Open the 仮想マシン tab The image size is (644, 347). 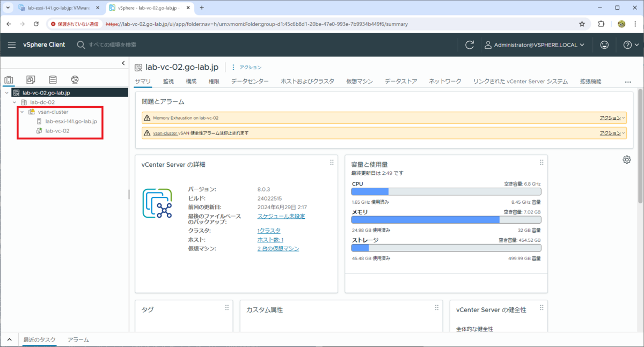360,82
